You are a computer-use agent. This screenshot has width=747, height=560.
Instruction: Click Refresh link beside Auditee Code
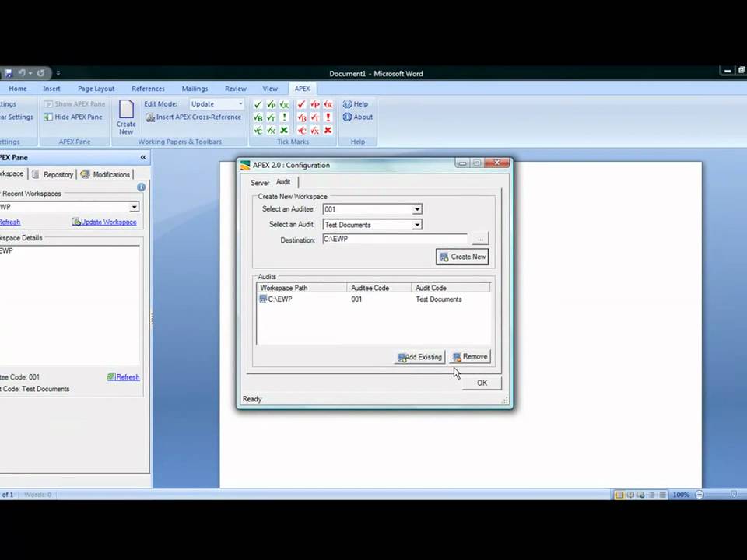coord(124,377)
